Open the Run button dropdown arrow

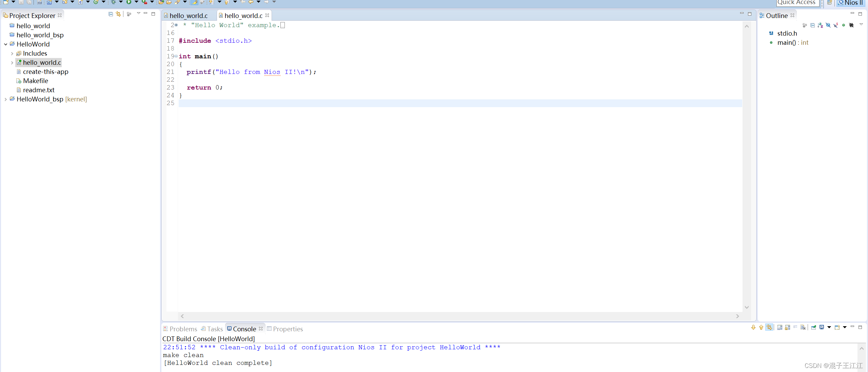pos(136,2)
